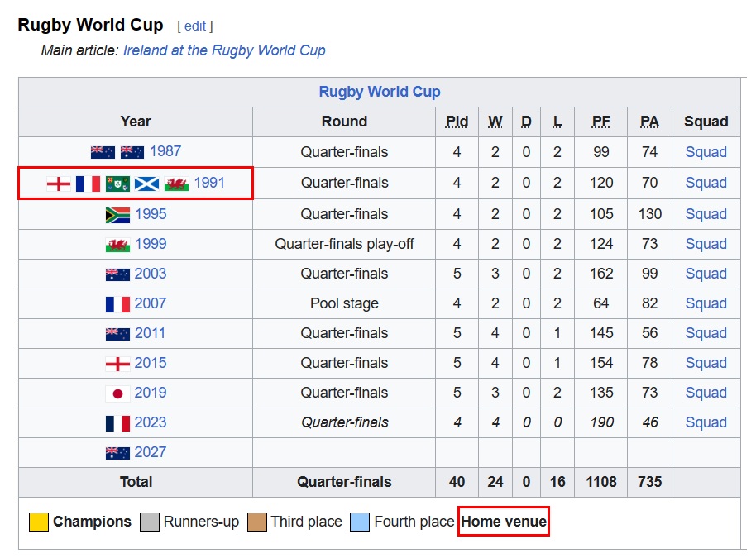View the Squad link for 2003
756x558 pixels.
click(706, 274)
